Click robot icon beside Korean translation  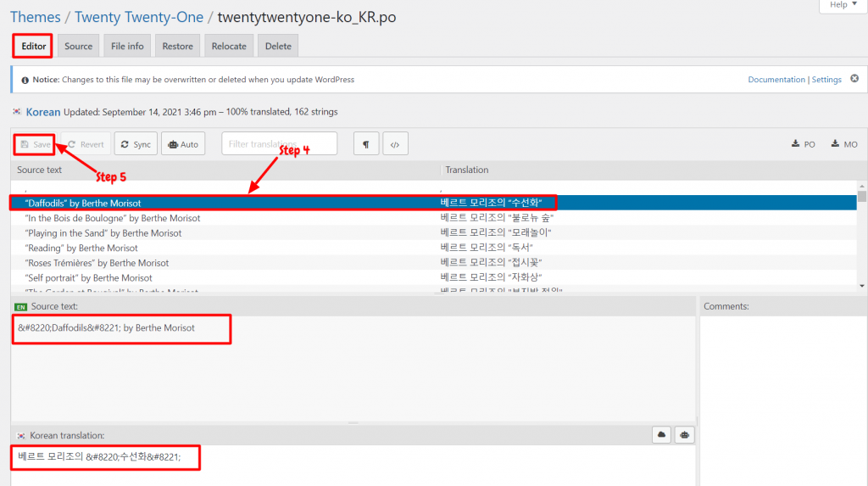pyautogui.click(x=685, y=435)
